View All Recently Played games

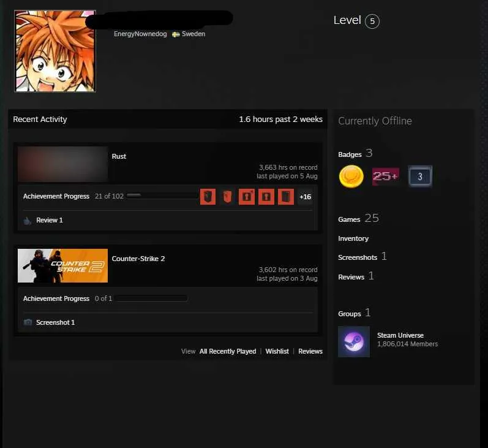pyautogui.click(x=228, y=351)
